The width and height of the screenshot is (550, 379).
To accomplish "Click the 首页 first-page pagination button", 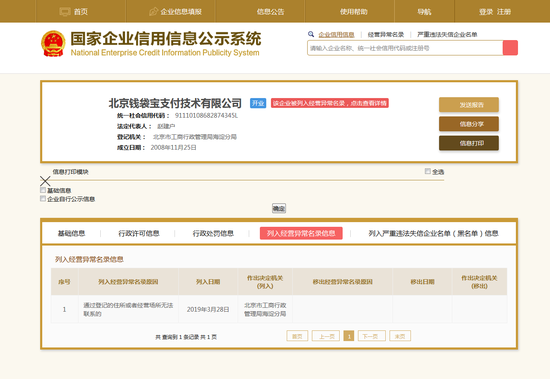I will click(x=297, y=336).
